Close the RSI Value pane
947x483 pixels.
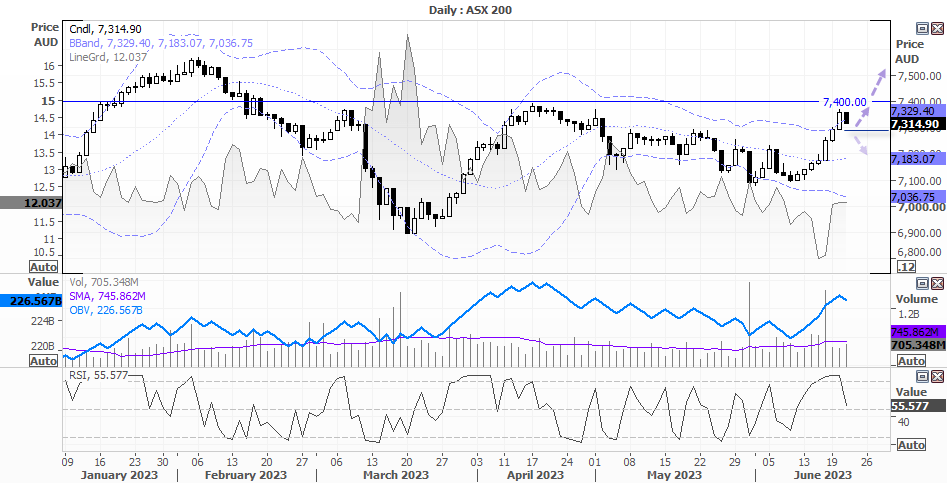[x=936, y=376]
